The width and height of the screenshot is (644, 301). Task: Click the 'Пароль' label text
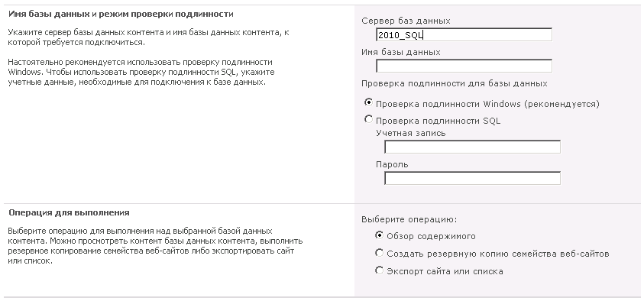[x=392, y=164]
